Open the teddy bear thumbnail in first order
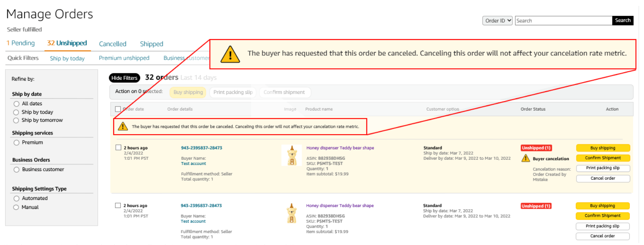The image size is (644, 245). [292, 155]
